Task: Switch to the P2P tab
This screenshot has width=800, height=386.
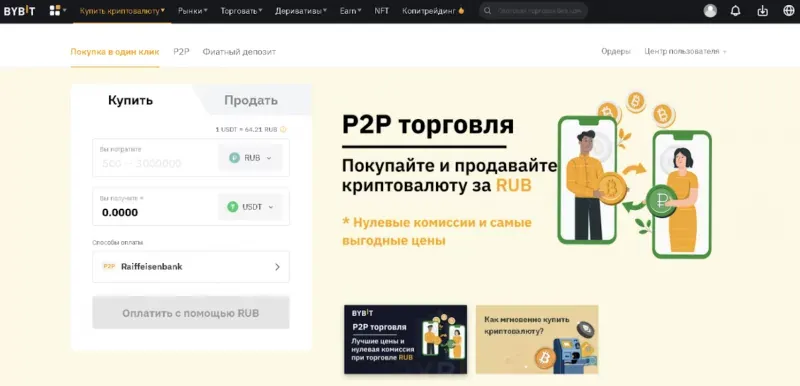Action: (181, 52)
